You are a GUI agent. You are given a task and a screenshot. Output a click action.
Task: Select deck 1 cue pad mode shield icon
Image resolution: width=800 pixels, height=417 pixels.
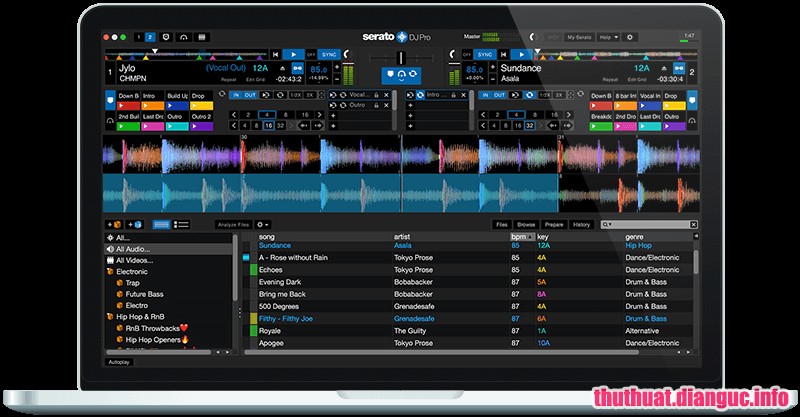coord(110,101)
